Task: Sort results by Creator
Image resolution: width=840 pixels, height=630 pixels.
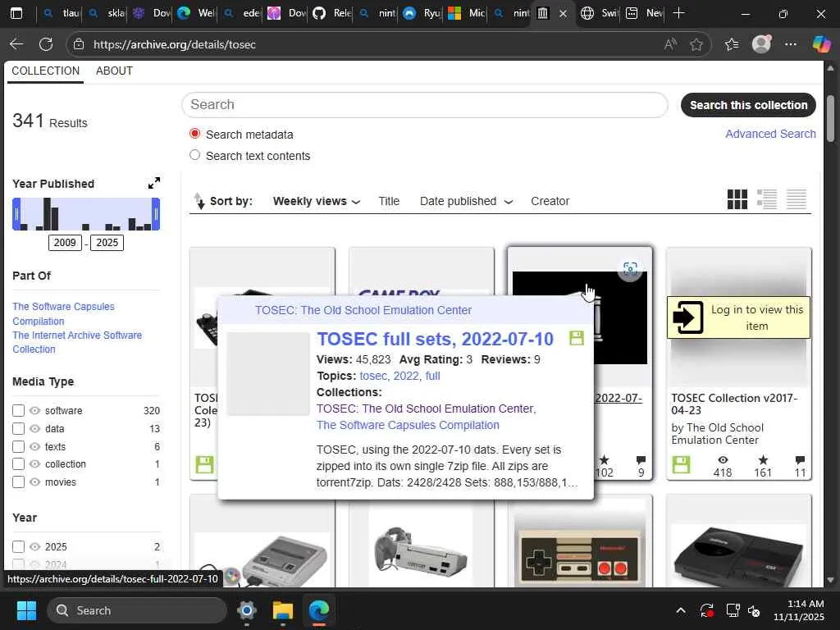Action: 550,202
